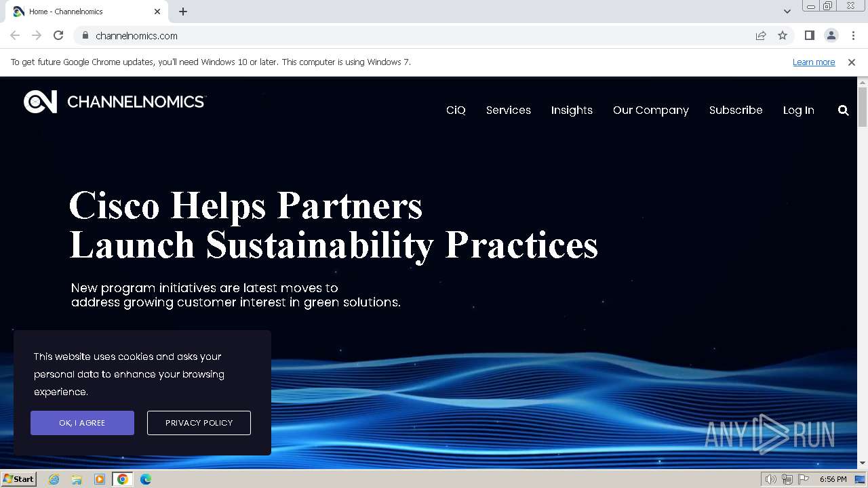Screen dimensions: 868x488
Task: Click the padlock site info icon
Action: click(85, 35)
